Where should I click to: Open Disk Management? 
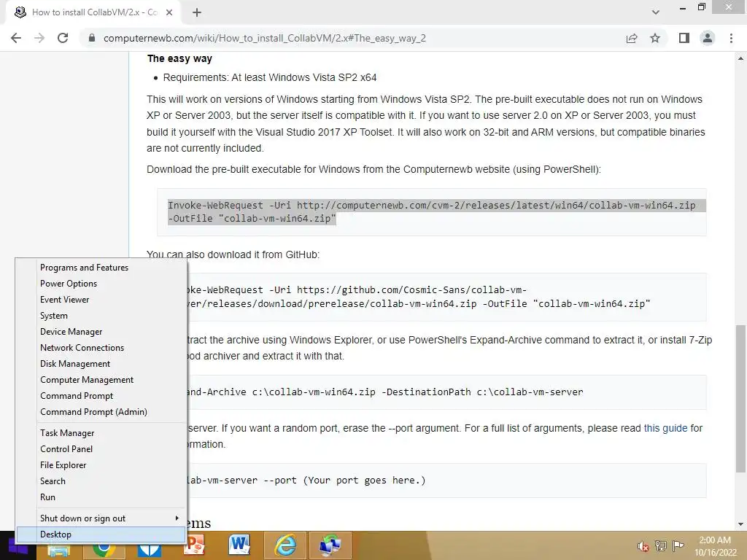(101, 364)
